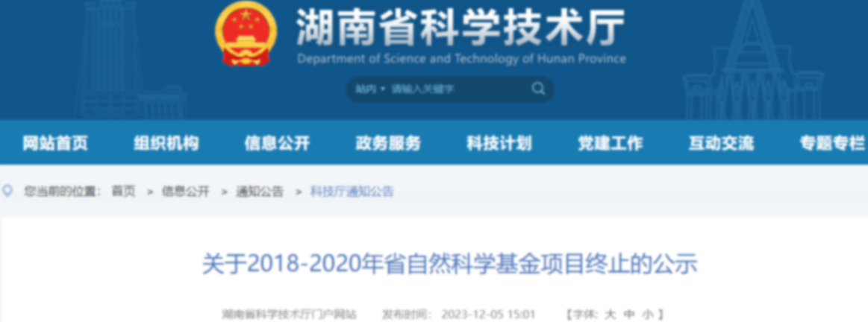Click the location pin icon in breadcrumb
868x322 pixels.
coord(8,192)
